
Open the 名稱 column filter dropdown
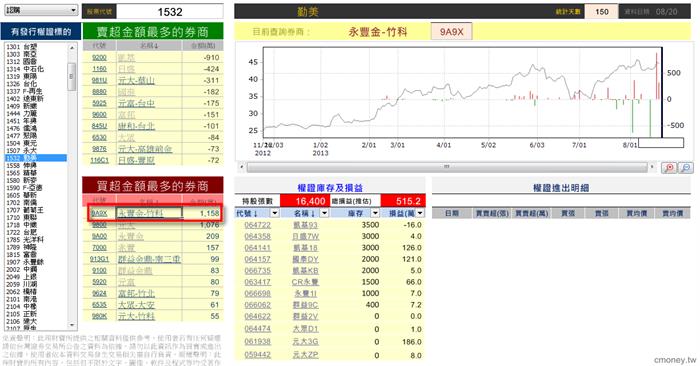[x=324, y=213]
